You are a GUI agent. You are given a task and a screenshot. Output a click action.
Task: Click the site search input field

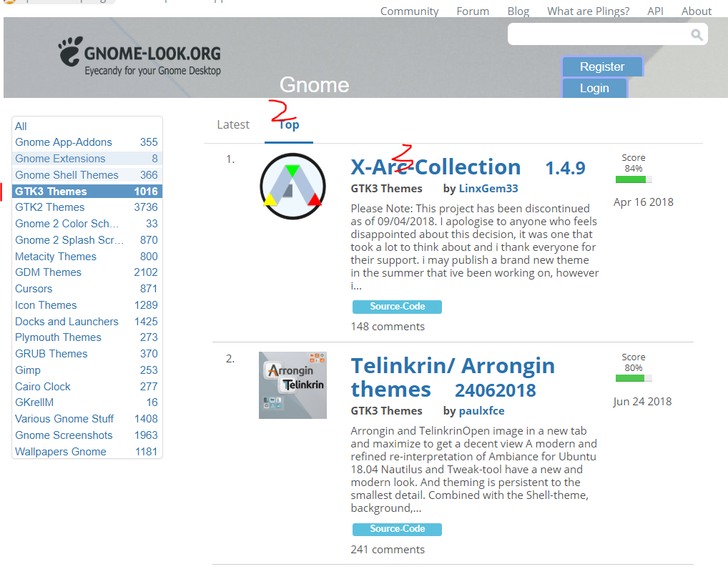(x=608, y=34)
